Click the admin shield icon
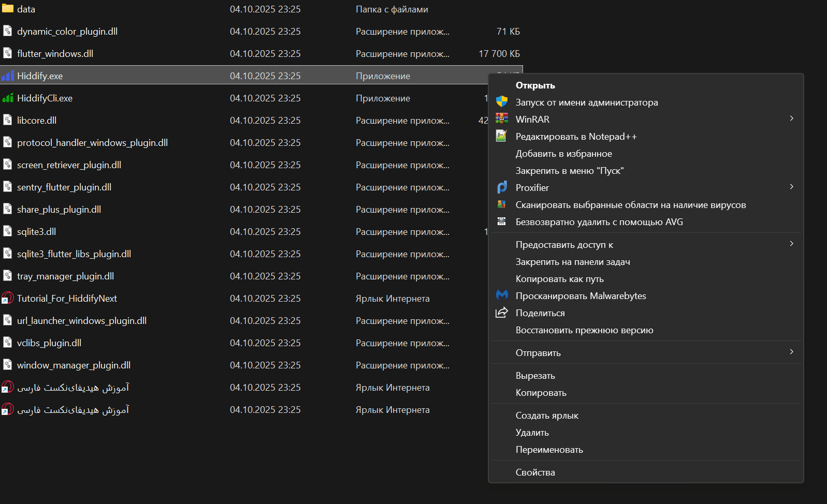This screenshot has width=827, height=504. click(502, 102)
